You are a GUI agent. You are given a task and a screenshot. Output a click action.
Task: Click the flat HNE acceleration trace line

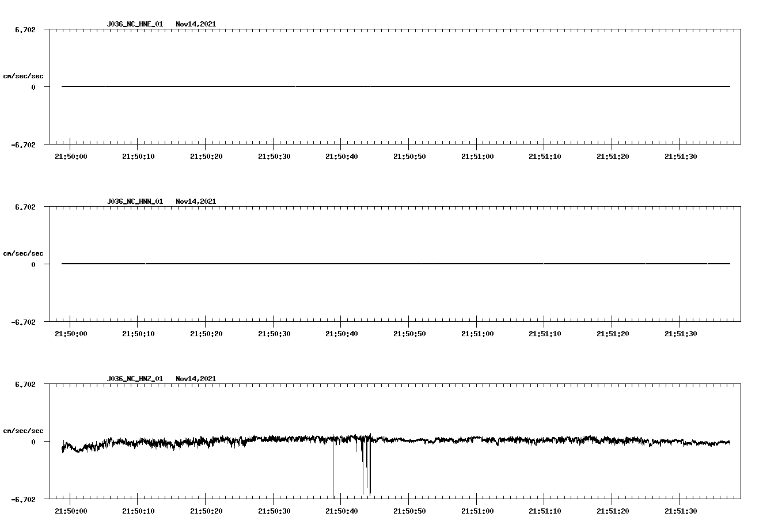[396, 86]
